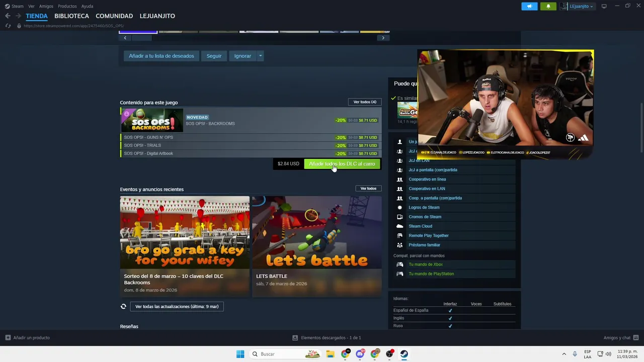Click the Cooperativo en LAN players icon

tap(400, 189)
